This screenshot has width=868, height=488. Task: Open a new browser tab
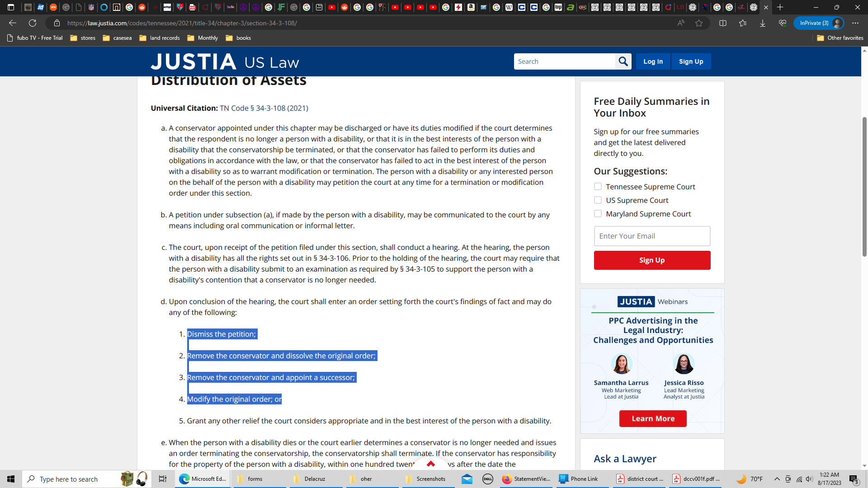(x=780, y=7)
